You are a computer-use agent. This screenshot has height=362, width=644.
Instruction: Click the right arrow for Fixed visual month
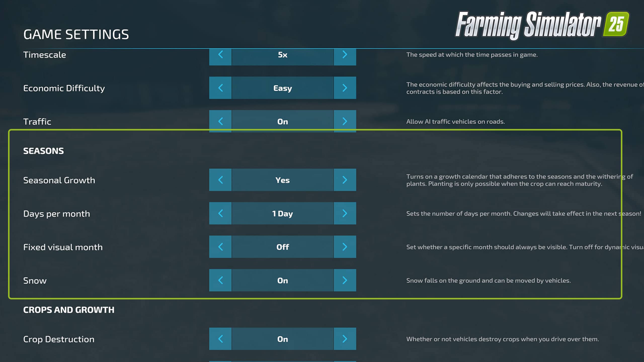pyautogui.click(x=345, y=247)
